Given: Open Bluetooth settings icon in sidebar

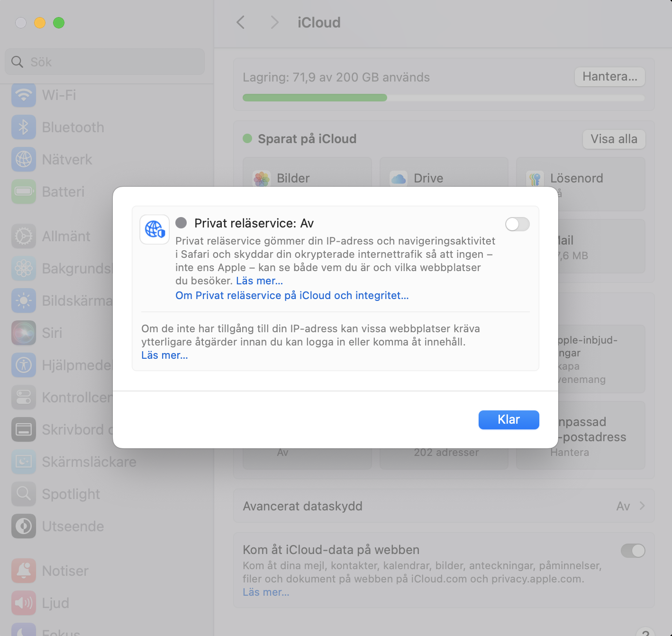Looking at the screenshot, I should [x=24, y=127].
